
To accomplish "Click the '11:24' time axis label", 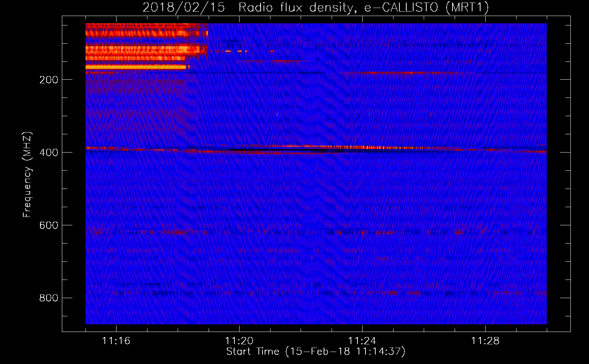I will (362, 341).
